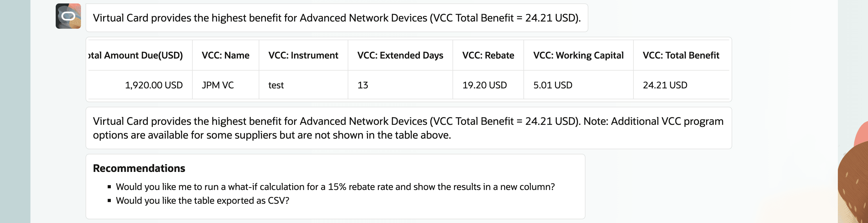This screenshot has height=223, width=868.
Task: Select the VCC: Instrument column header
Action: [303, 55]
